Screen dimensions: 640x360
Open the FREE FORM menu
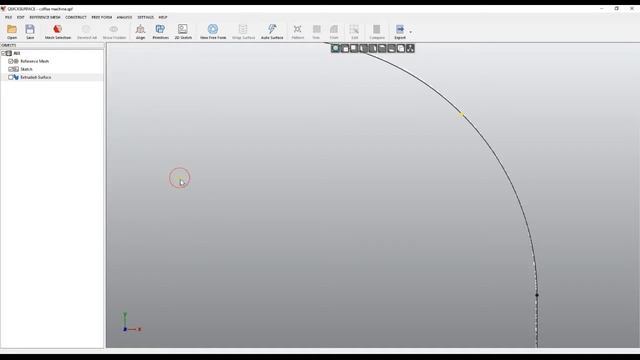click(102, 17)
